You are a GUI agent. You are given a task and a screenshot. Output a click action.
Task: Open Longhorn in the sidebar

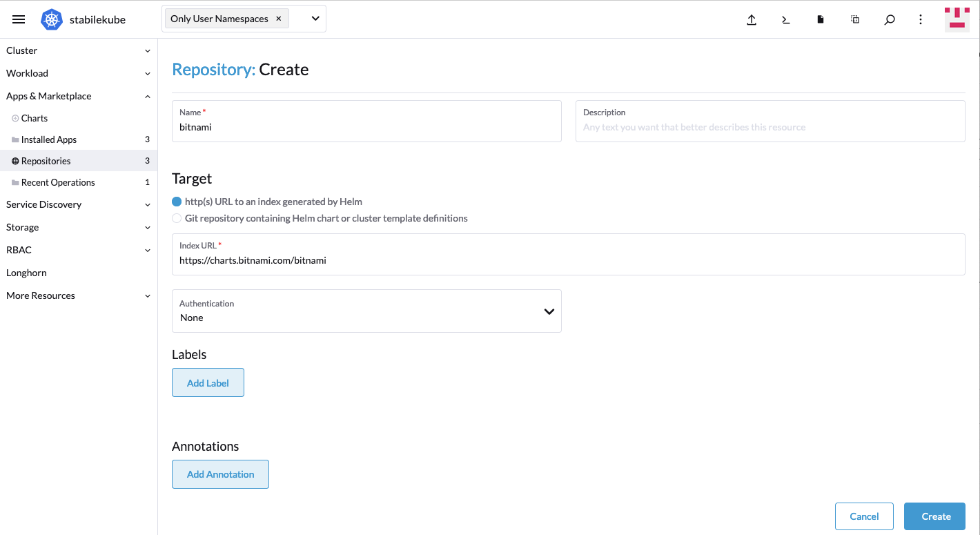tap(26, 273)
